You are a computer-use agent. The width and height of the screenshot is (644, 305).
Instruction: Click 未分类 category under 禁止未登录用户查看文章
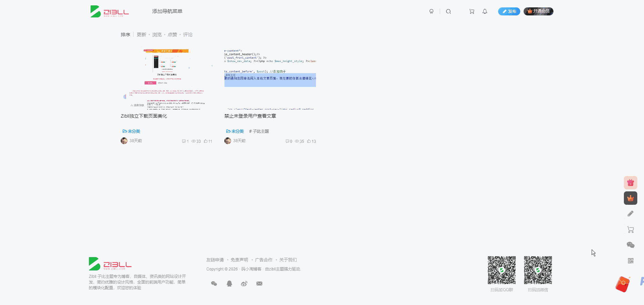click(x=235, y=131)
